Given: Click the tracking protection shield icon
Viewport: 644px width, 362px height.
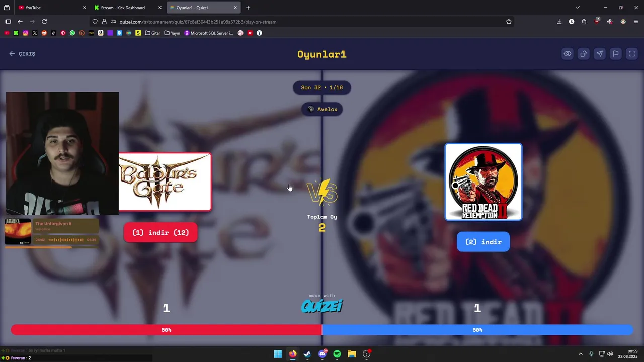Looking at the screenshot, I should tap(95, 22).
